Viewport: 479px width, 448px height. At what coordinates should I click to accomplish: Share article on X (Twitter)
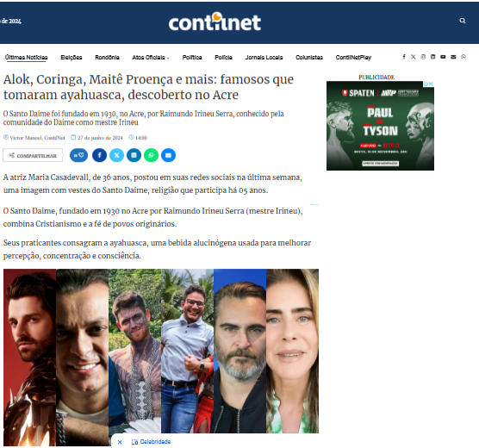pos(116,155)
